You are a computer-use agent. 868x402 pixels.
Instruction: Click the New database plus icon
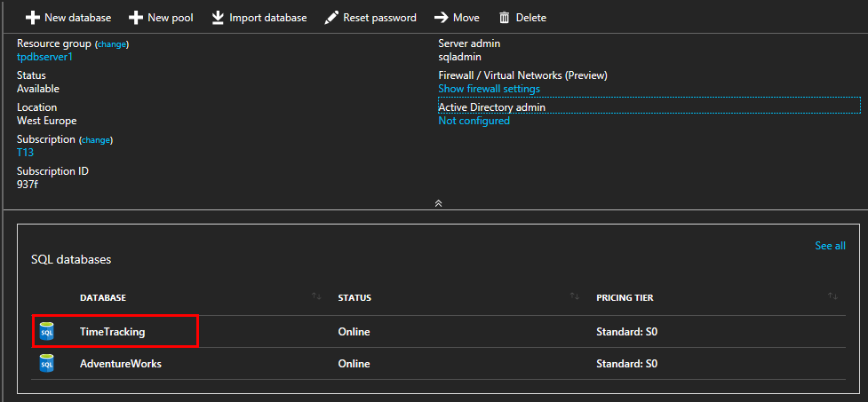click(33, 18)
